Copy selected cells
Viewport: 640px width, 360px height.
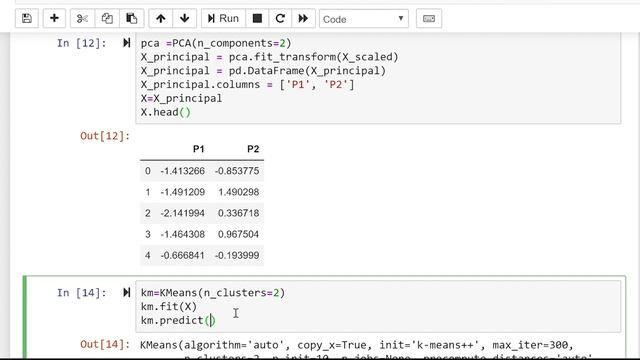tap(107, 19)
